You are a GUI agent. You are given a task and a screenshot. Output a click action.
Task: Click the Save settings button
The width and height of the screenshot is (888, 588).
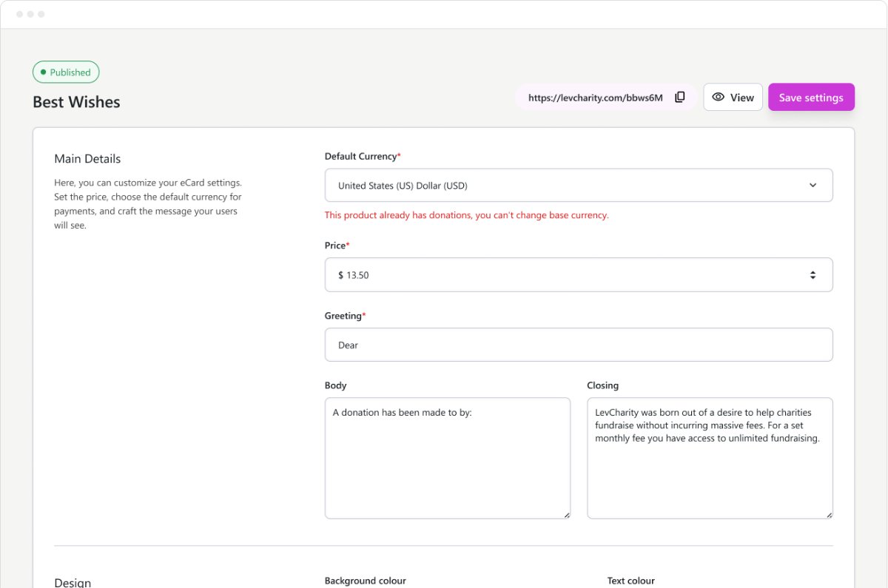[x=811, y=97]
